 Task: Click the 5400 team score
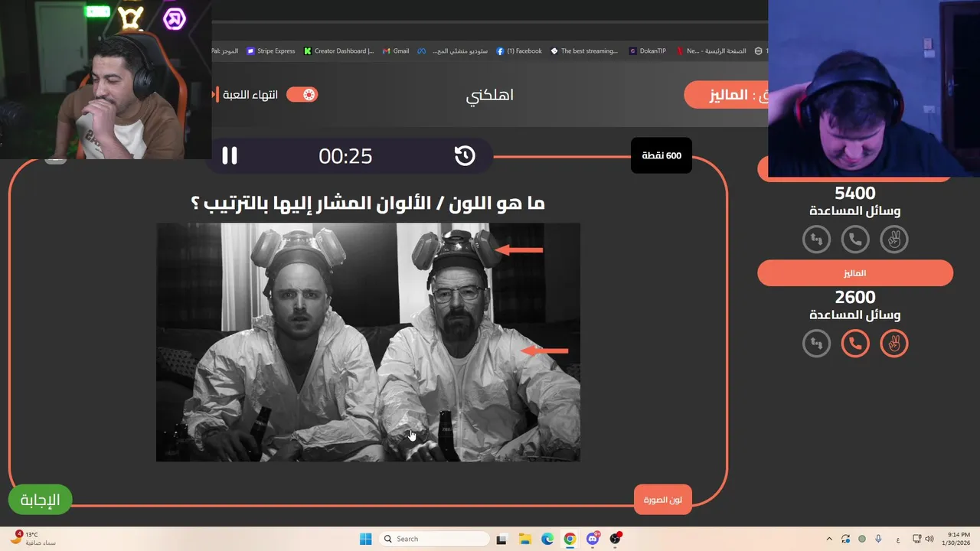point(855,194)
